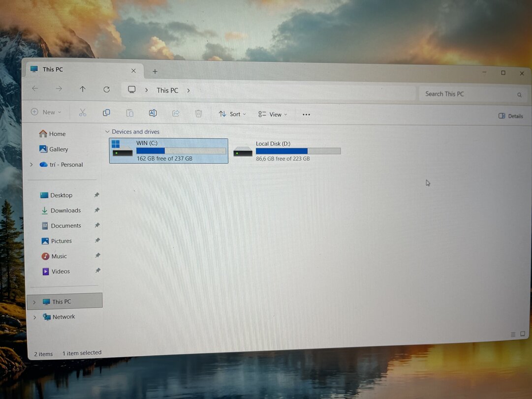The image size is (532, 399).
Task: Select the WIN (C:) drive
Action: tap(169, 151)
